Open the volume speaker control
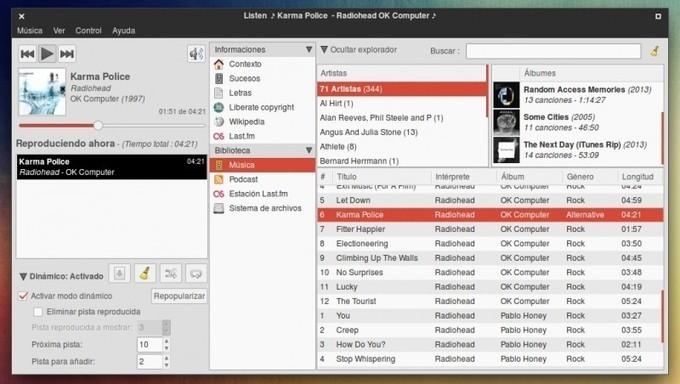 196,54
